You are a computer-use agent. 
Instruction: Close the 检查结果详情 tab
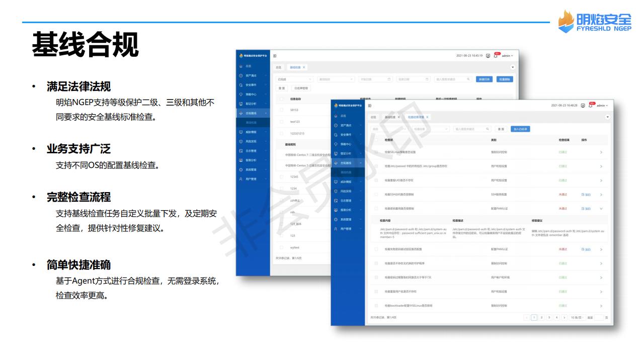427,117
